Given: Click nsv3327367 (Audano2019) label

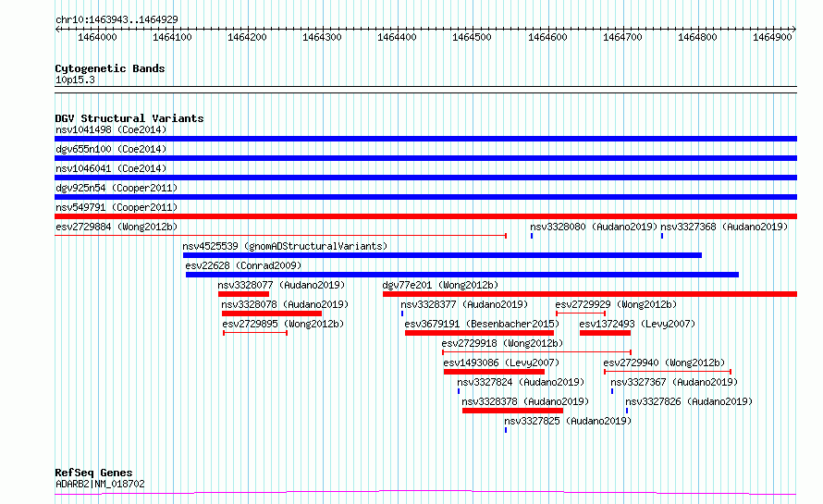Looking at the screenshot, I should [674, 382].
